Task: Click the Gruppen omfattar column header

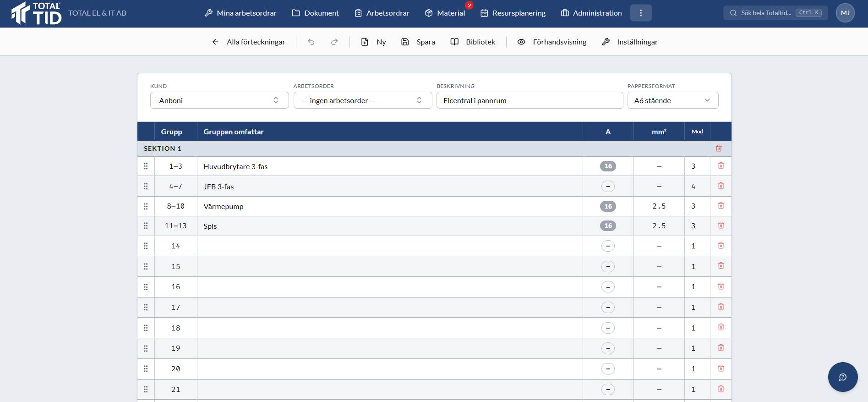Action: point(234,132)
